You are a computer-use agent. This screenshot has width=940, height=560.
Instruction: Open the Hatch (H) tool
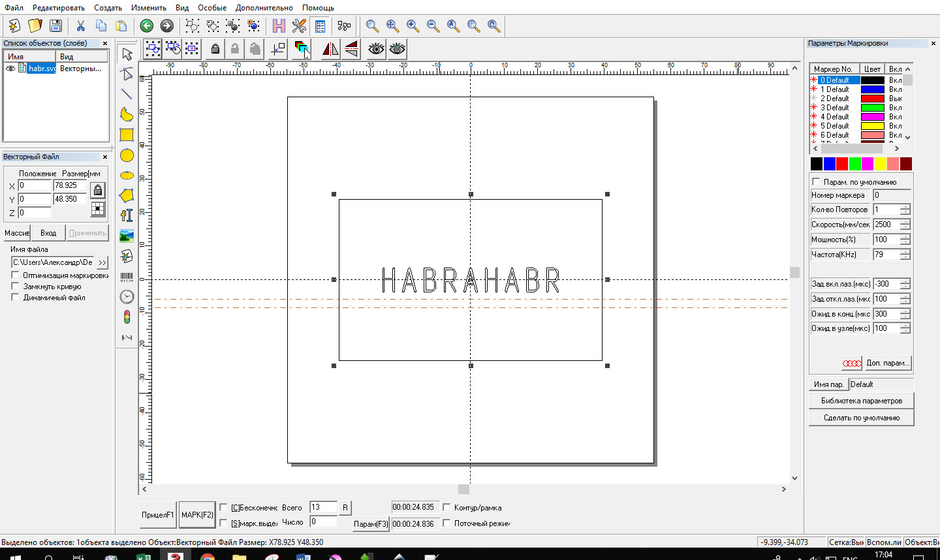279,25
